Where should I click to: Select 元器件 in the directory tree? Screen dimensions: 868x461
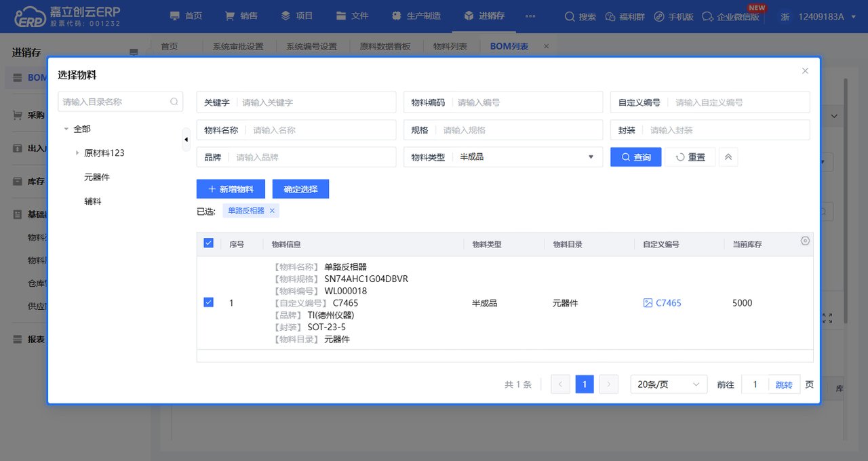(97, 177)
